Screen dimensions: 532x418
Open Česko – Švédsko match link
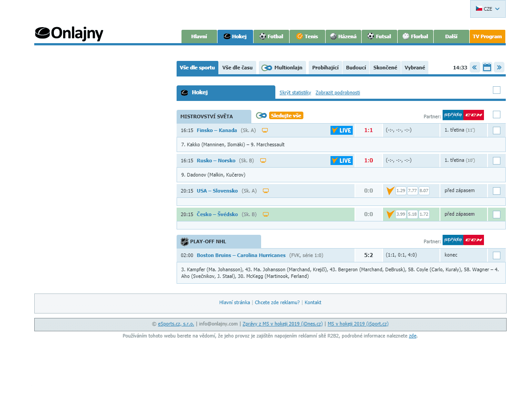click(217, 214)
